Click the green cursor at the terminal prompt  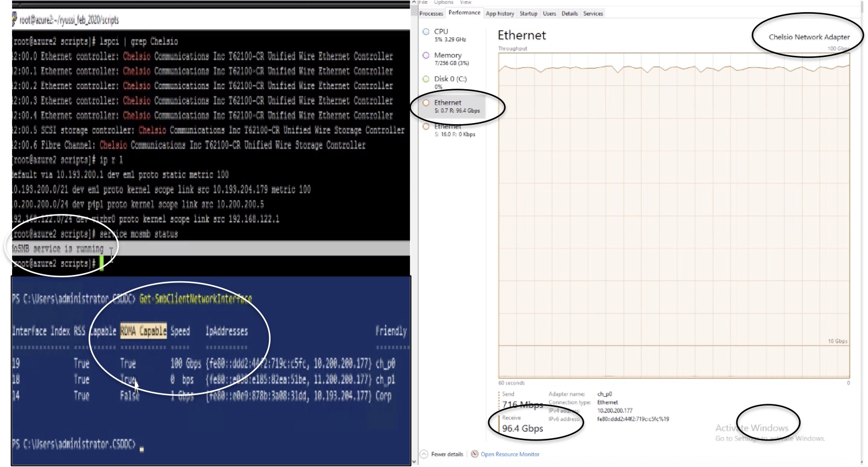coord(101,264)
